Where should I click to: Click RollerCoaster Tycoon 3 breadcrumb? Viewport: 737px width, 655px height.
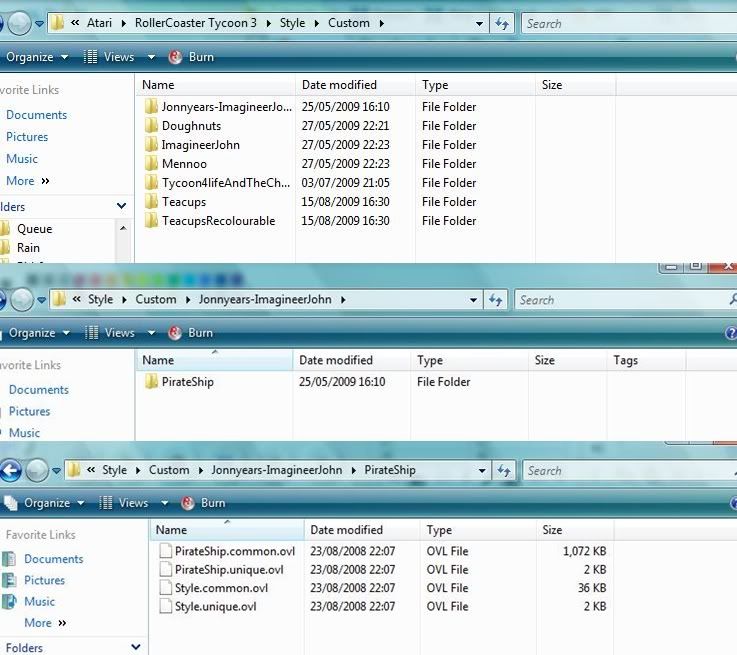[196, 23]
